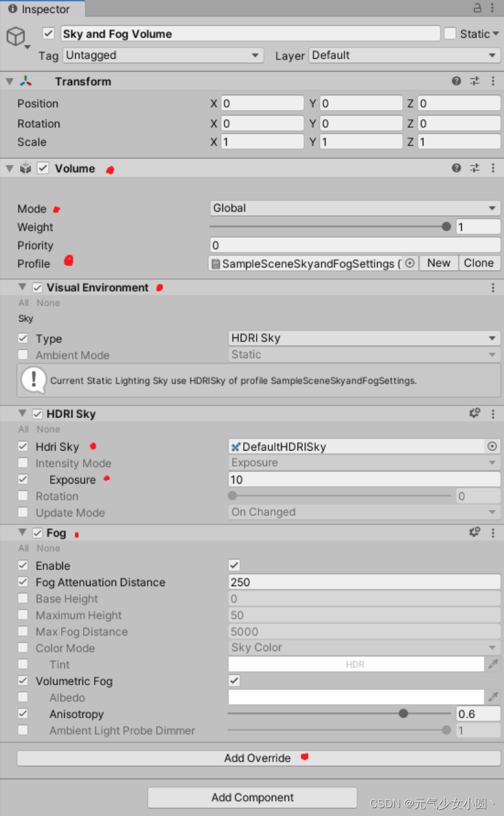Click the Albedo color swatch
This screenshot has width=504, height=816.
[356, 697]
